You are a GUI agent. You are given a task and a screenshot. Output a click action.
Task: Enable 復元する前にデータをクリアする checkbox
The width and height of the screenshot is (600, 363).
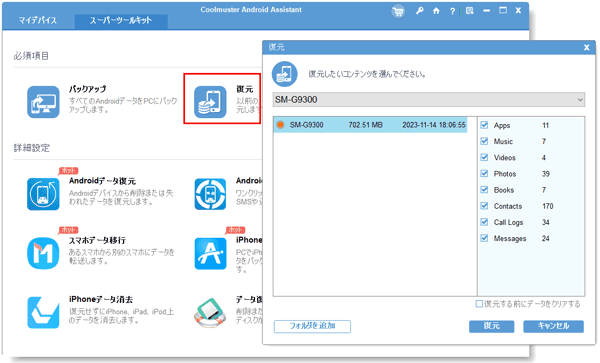pyautogui.click(x=479, y=304)
